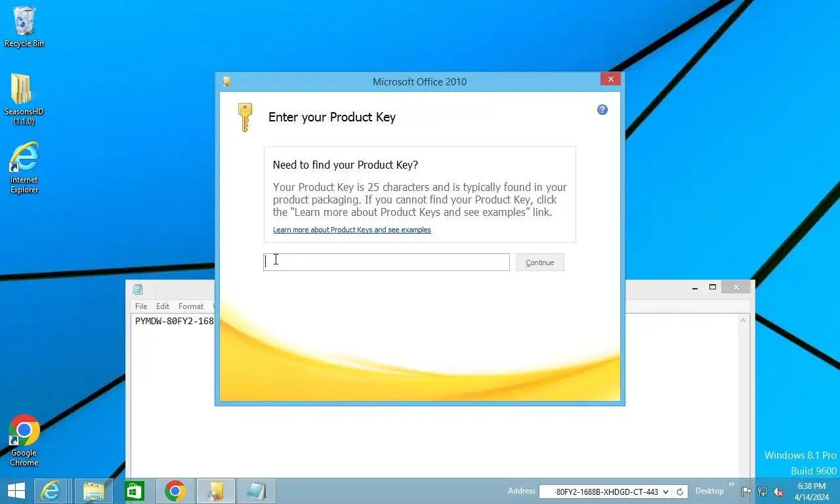The image size is (840, 504).
Task: Click the Continue button
Action: pyautogui.click(x=540, y=262)
